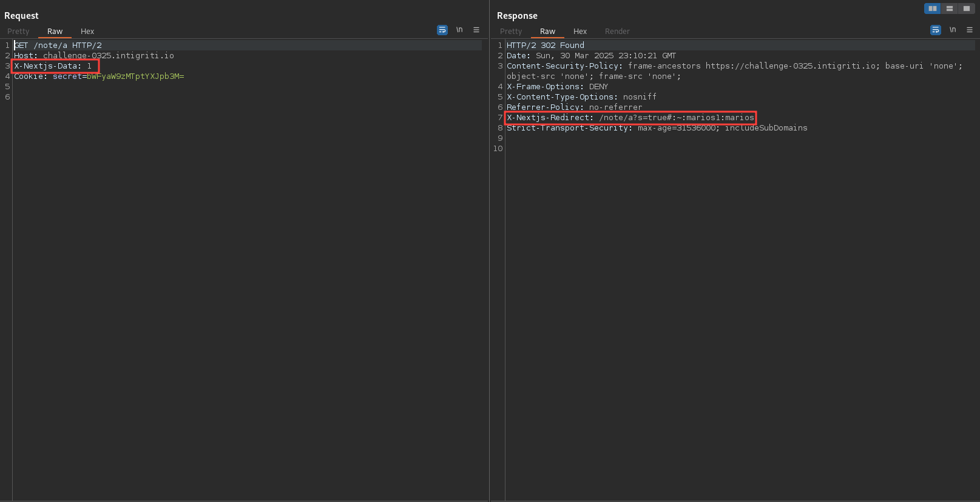Open the Render tab in Response

pyautogui.click(x=617, y=32)
